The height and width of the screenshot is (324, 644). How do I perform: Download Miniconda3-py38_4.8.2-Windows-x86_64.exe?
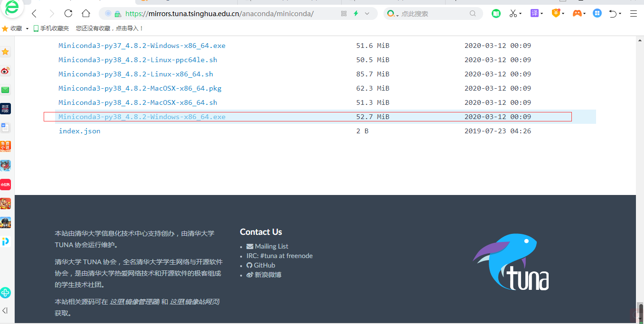[x=142, y=117]
